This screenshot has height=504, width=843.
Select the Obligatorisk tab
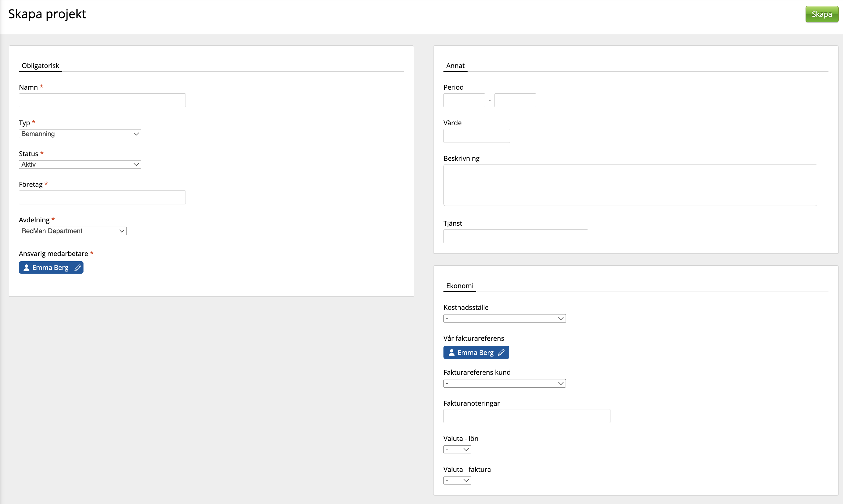click(40, 66)
